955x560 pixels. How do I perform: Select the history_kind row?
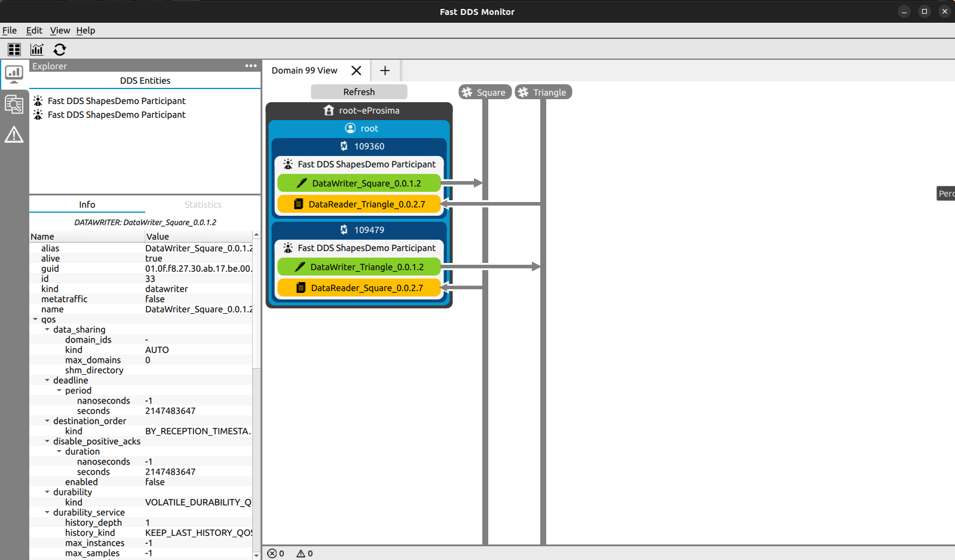pos(141,533)
